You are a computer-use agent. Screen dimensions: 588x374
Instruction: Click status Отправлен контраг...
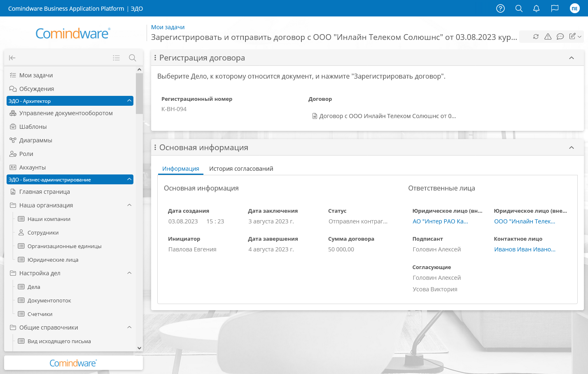358,221
